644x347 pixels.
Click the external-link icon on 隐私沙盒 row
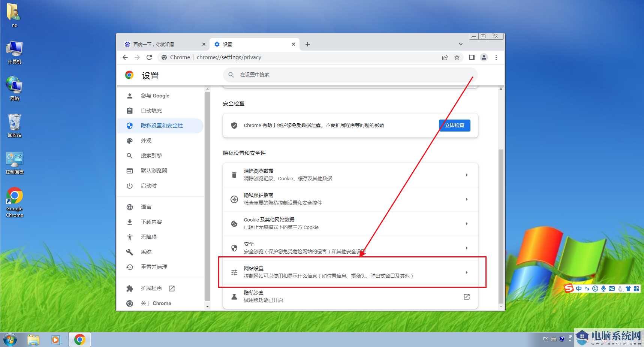(x=467, y=297)
